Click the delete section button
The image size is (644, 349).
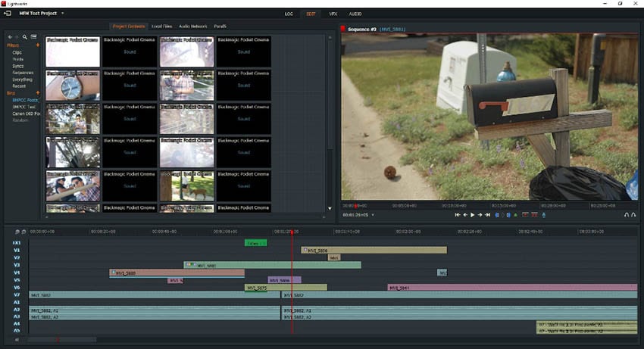pyautogui.click(x=534, y=215)
